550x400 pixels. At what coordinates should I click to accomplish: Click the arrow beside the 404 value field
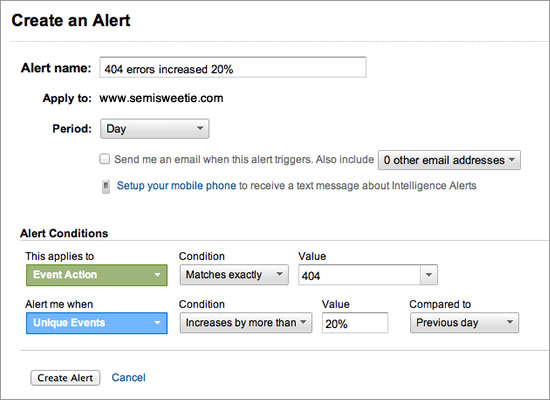tap(429, 275)
